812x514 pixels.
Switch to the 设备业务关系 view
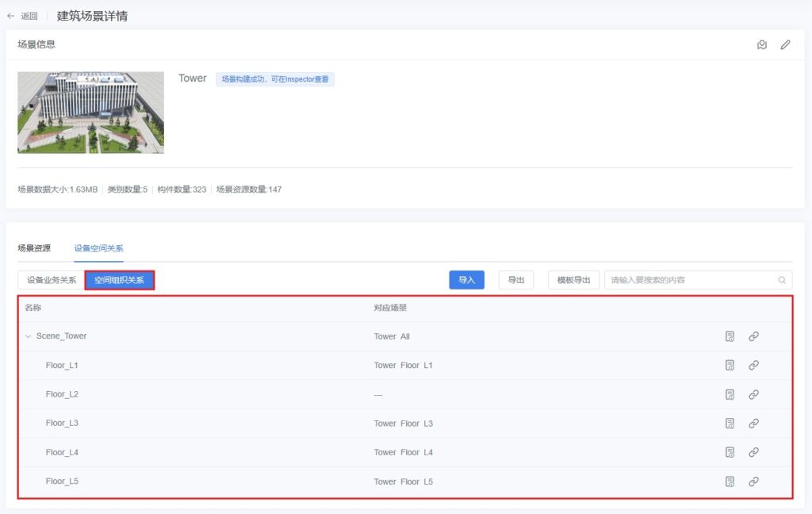click(x=52, y=280)
